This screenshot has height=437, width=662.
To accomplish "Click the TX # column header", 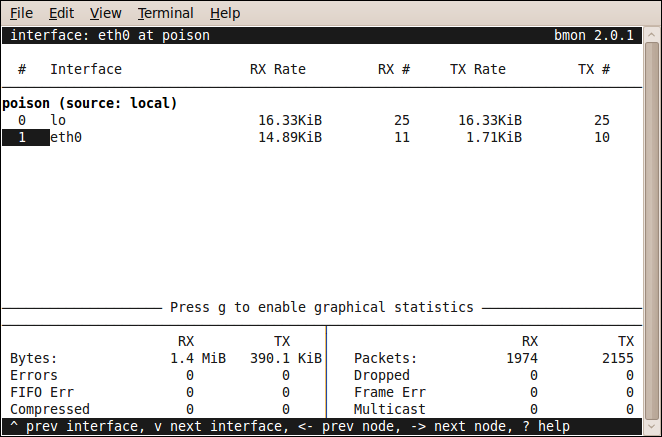I will click(594, 69).
